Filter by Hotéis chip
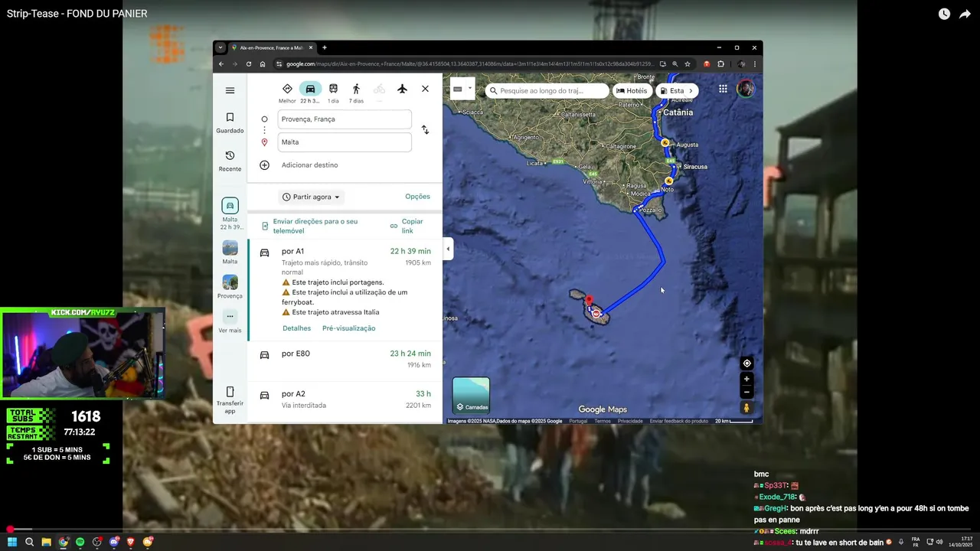This screenshot has width=980, height=551. pos(632,90)
